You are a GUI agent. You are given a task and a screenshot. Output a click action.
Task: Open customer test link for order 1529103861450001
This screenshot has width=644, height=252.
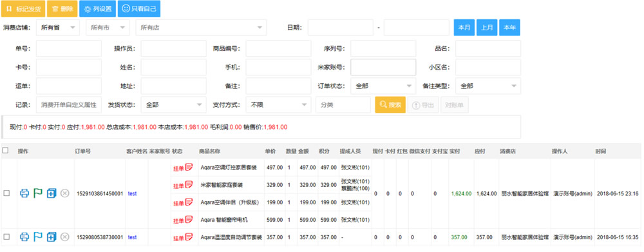(x=132, y=193)
